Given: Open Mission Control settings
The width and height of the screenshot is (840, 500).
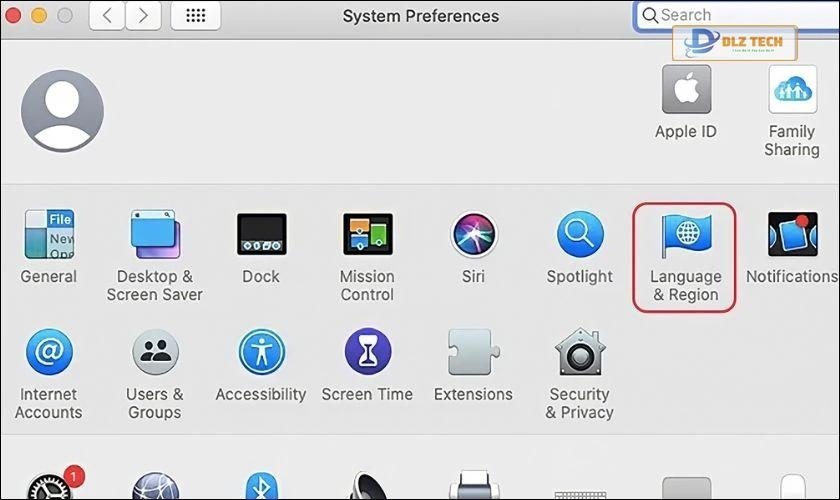Looking at the screenshot, I should pos(367,257).
